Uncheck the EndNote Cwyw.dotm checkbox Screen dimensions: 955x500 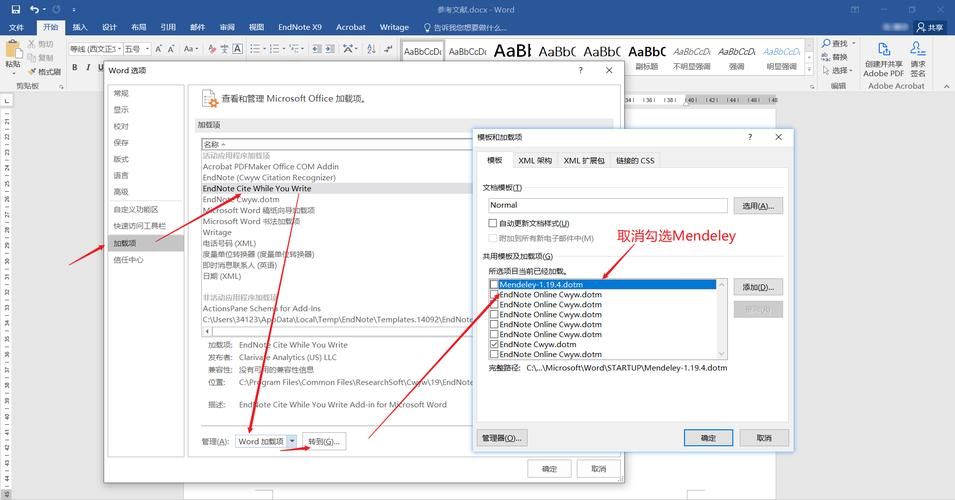(x=494, y=344)
